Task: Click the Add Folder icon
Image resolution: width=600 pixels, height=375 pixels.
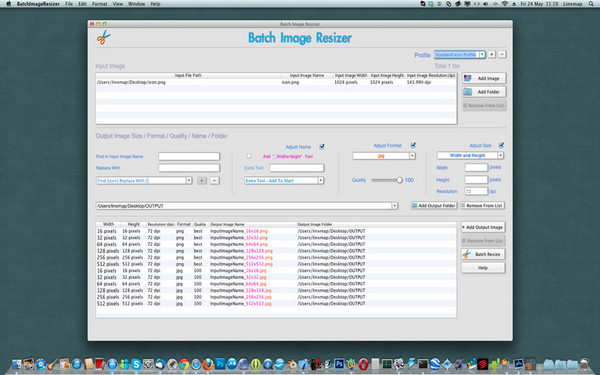Action: pyautogui.click(x=468, y=91)
